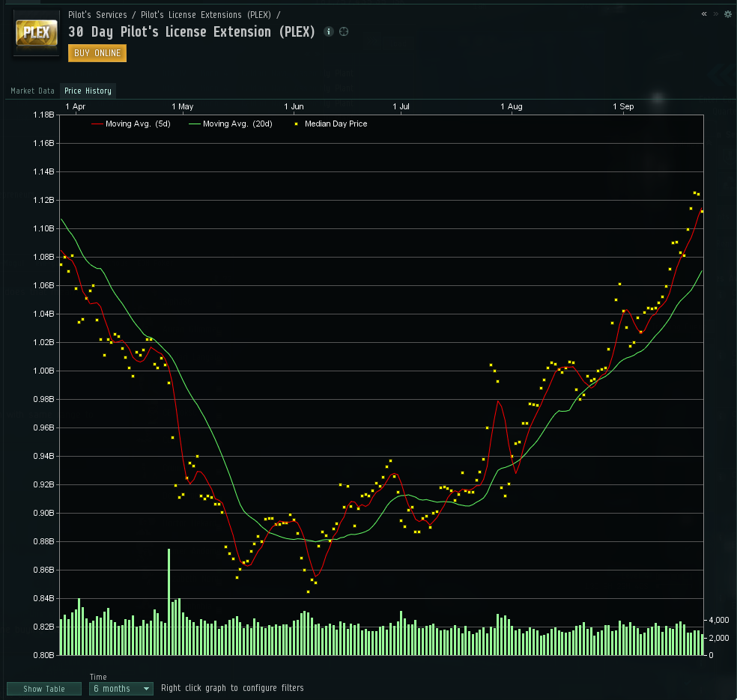Click the '4,000' volume axis label
This screenshot has width=737, height=700.
[x=719, y=621]
